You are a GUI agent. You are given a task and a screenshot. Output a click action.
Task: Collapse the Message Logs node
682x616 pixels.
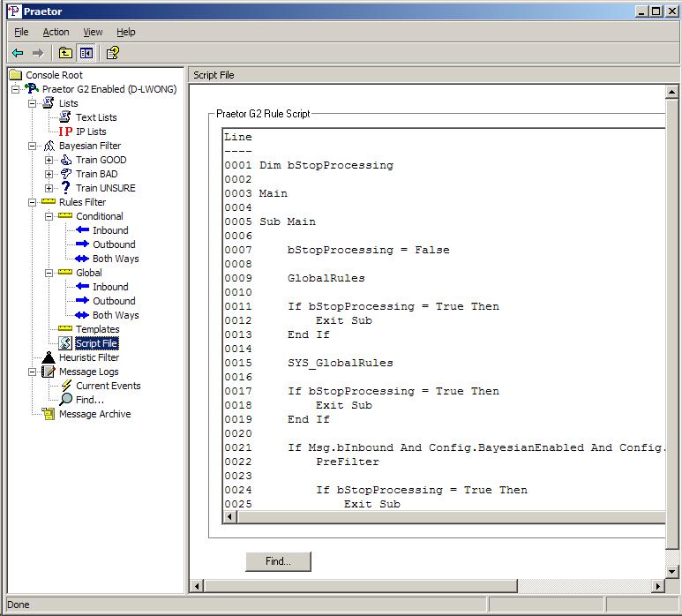click(32, 372)
